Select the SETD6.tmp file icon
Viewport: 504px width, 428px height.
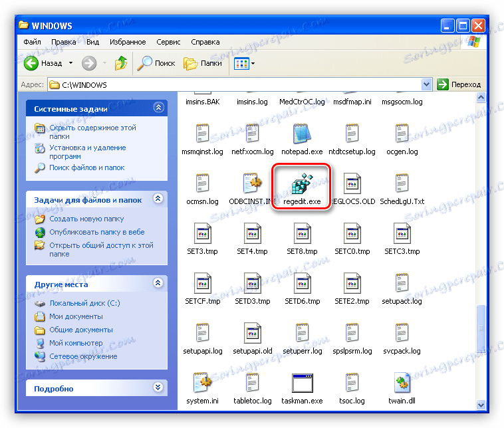point(302,283)
